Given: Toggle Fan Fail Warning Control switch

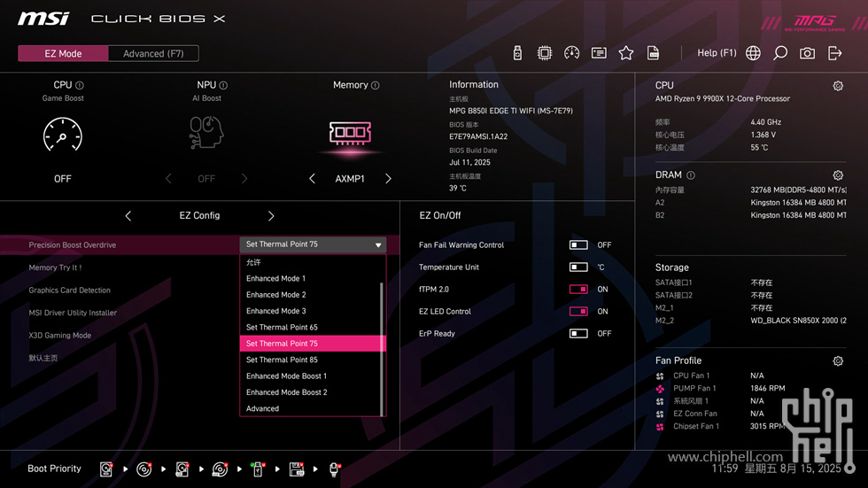Looking at the screenshot, I should [x=578, y=244].
